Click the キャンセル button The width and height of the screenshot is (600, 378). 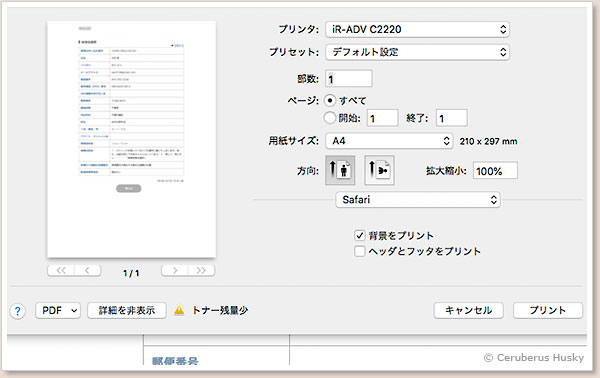[x=469, y=310]
